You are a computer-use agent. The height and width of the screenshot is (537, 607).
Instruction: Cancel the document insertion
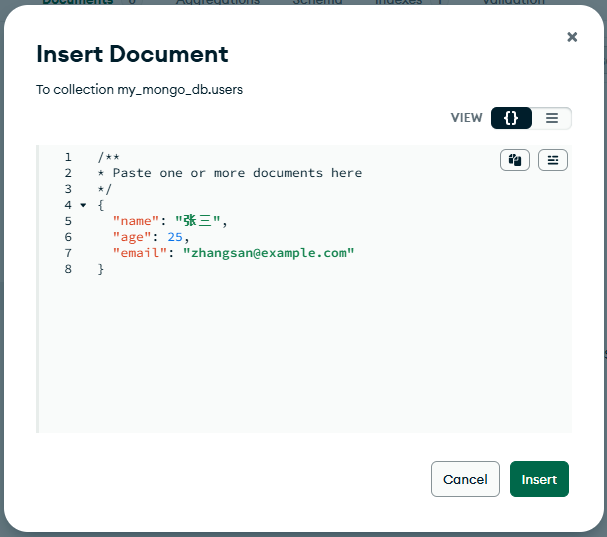(465, 479)
